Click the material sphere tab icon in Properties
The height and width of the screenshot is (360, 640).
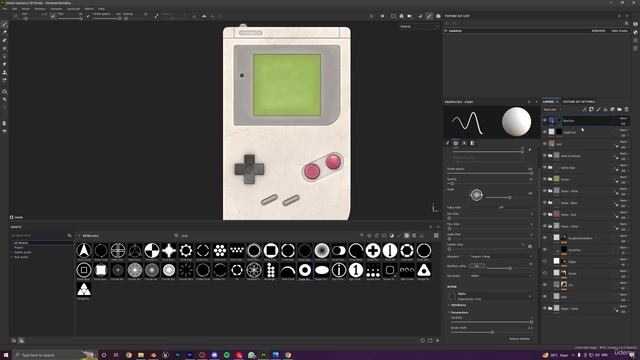(456, 143)
